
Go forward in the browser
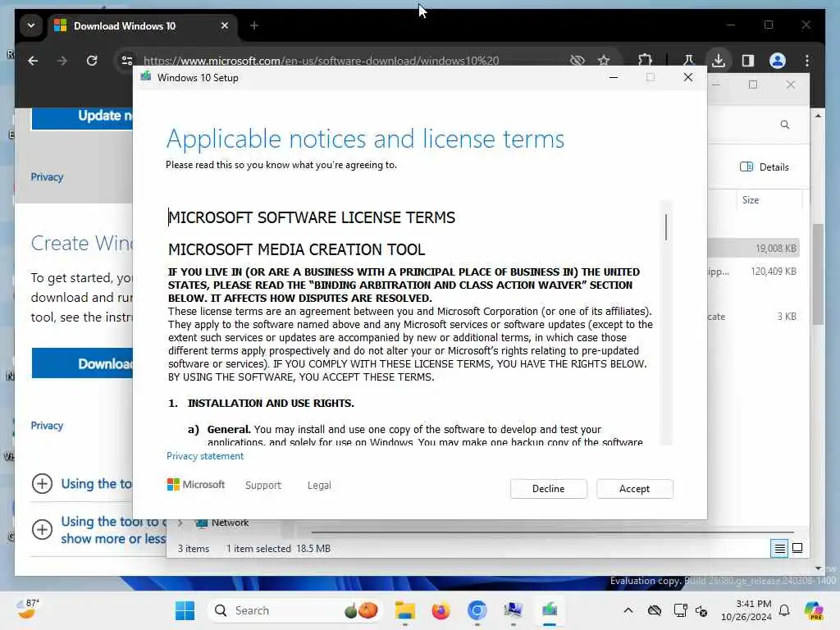pyautogui.click(x=62, y=61)
